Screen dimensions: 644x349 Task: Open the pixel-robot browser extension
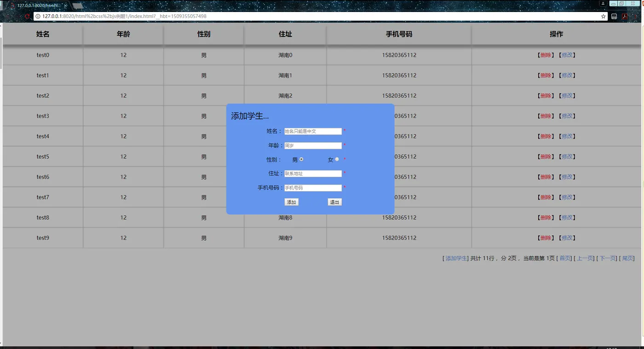pyautogui.click(x=614, y=16)
